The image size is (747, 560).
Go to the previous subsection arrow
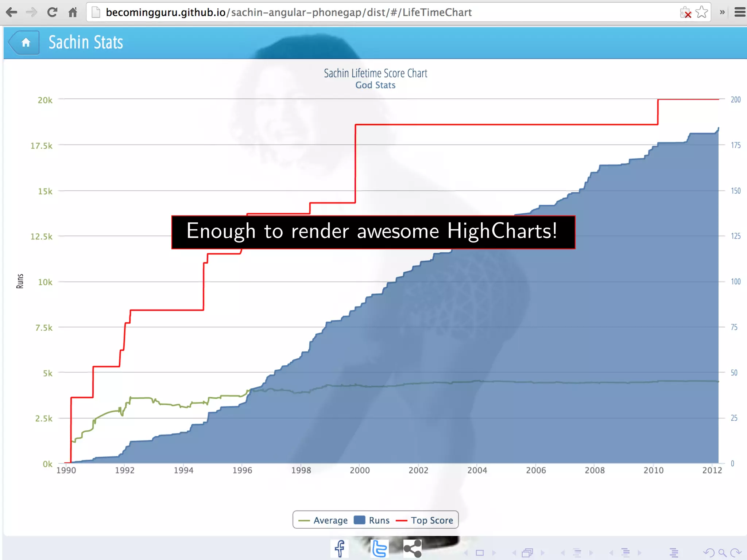tap(563, 553)
